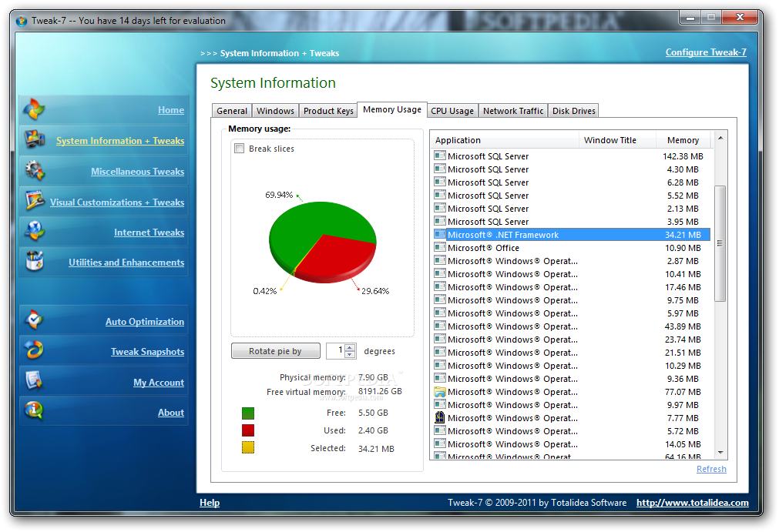Click the Home sidebar icon
Screen dimensions: 779x532
[x=34, y=109]
